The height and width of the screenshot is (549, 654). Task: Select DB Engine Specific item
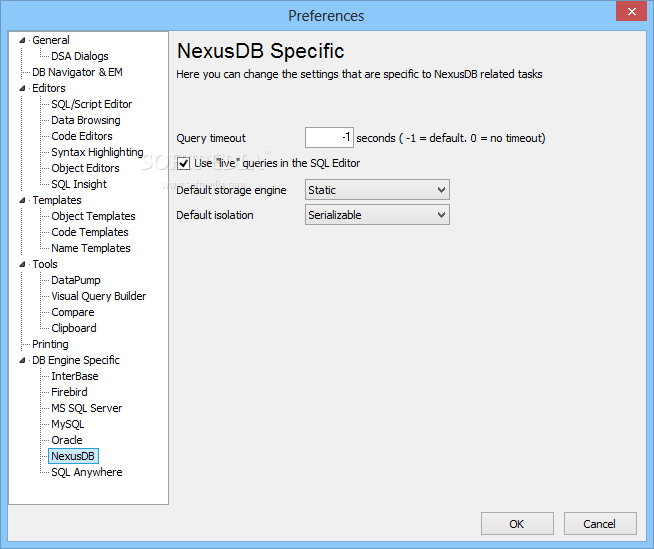pyautogui.click(x=76, y=360)
